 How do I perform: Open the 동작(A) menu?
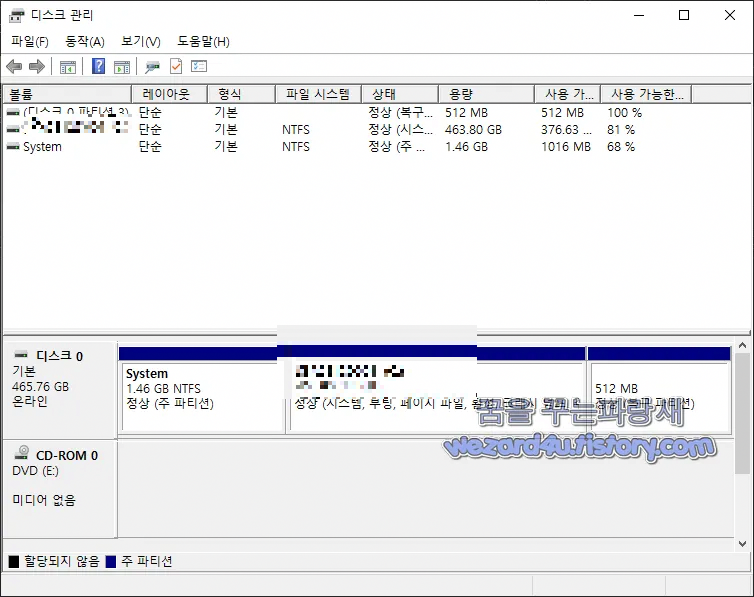pyautogui.click(x=85, y=41)
